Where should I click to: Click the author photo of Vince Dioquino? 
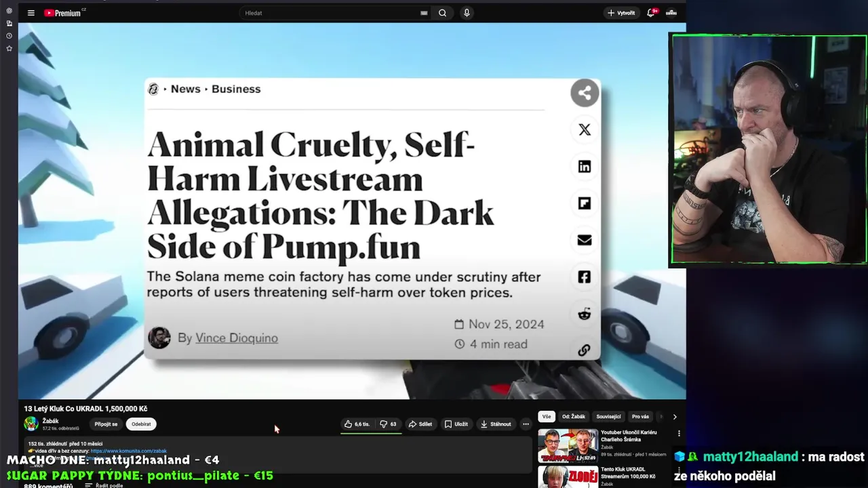pyautogui.click(x=159, y=338)
